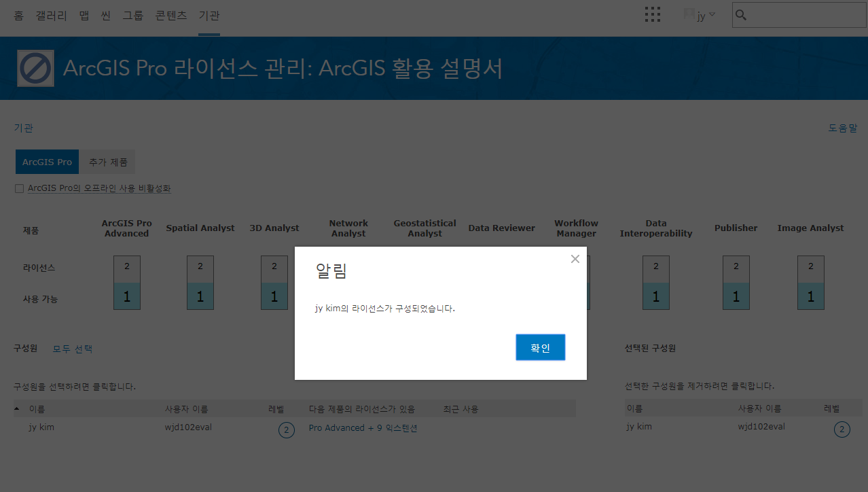Click the search magnifier icon
Image resolution: width=868 pixels, height=492 pixels.
tap(741, 15)
